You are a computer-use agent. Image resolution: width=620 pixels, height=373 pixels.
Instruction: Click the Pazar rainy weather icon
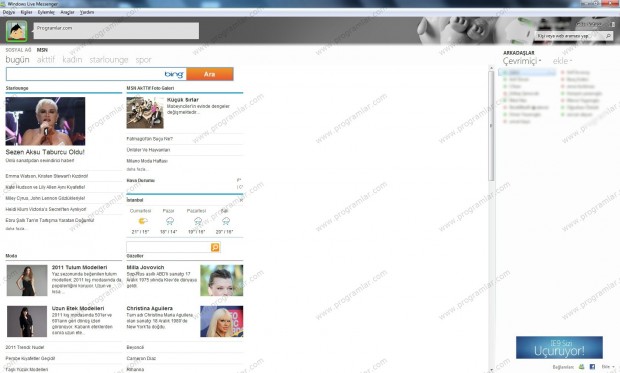[170, 221]
